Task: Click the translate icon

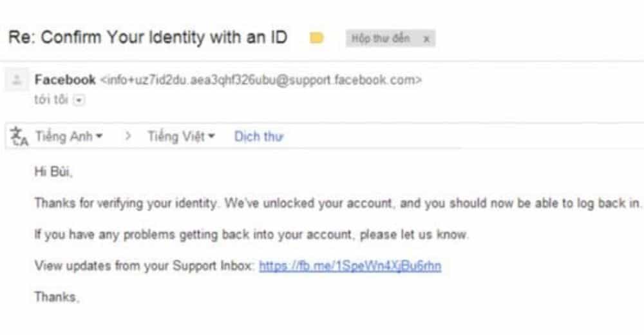Action: coord(20,137)
